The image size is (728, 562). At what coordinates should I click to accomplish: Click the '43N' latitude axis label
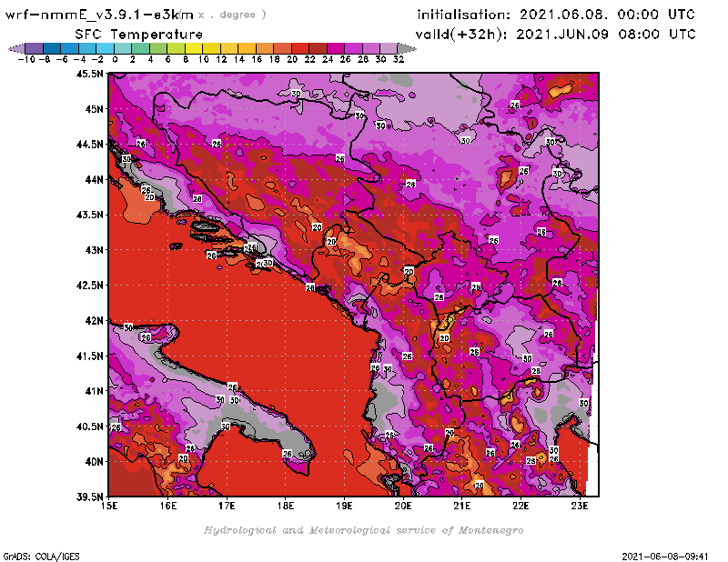click(95, 250)
